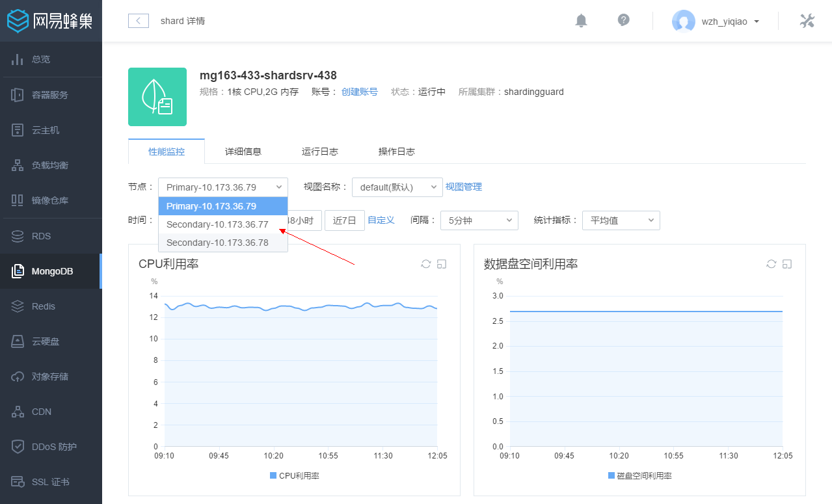Viewport: 832px width, 504px height.
Task: Click the user avatar picture
Action: [683, 21]
